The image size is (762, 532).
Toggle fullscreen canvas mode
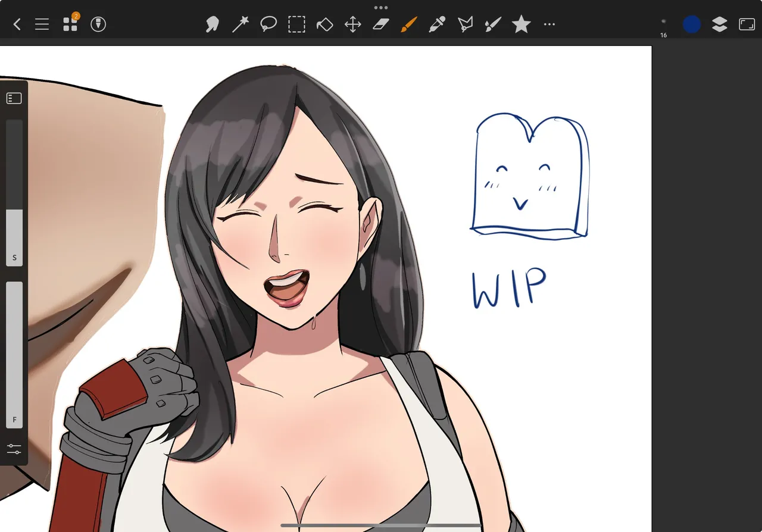[x=747, y=24]
